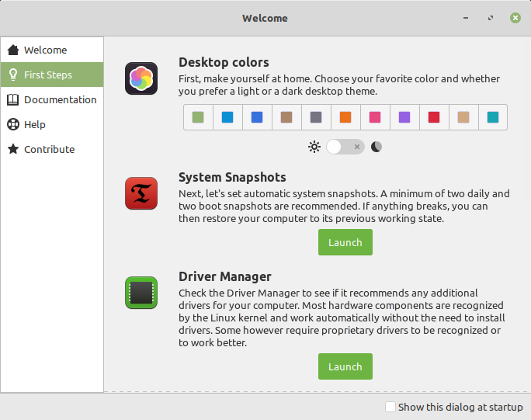531x420 pixels.
Task: Pick the purple desktop color swatch
Action: coord(404,117)
